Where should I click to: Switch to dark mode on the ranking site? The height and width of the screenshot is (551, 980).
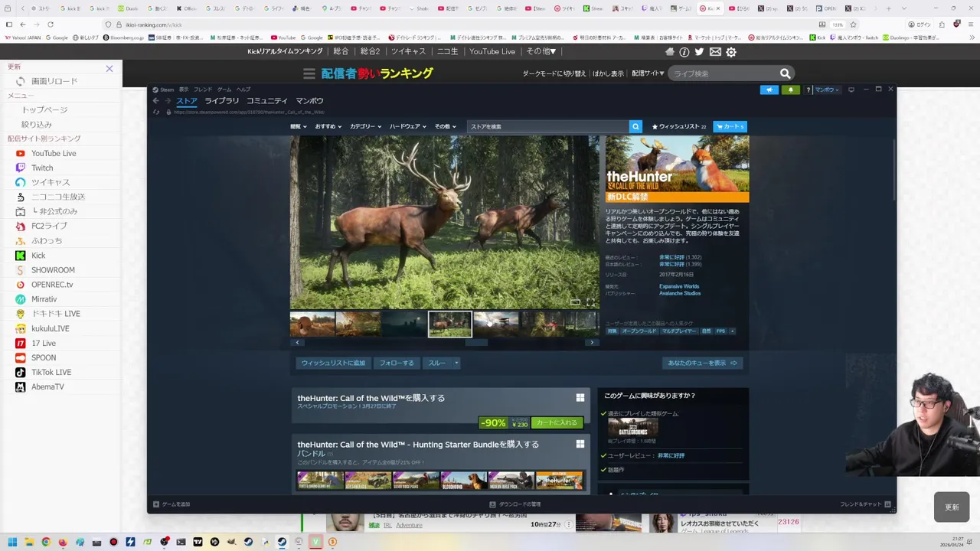[554, 73]
